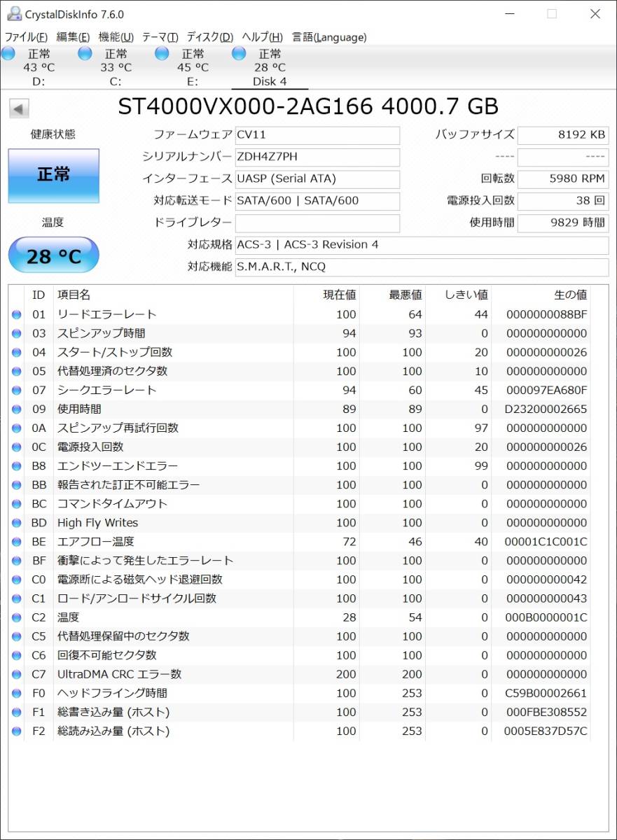Click the buffer size field 8192 KB
The width and height of the screenshot is (617, 840).
(563, 135)
